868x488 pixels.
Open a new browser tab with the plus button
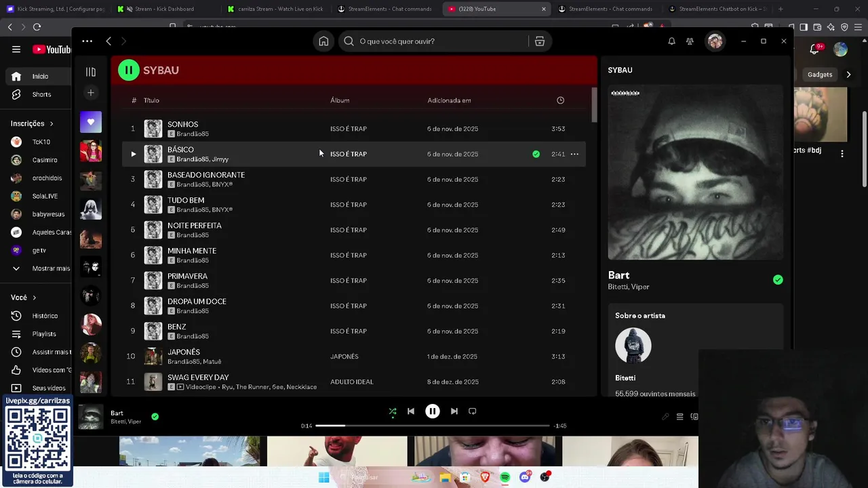[781, 9]
